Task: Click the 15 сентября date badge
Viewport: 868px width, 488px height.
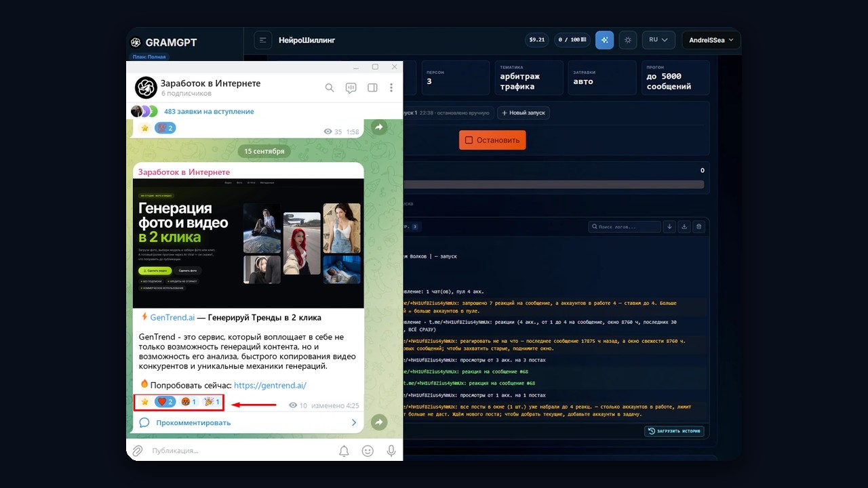Action: [264, 150]
